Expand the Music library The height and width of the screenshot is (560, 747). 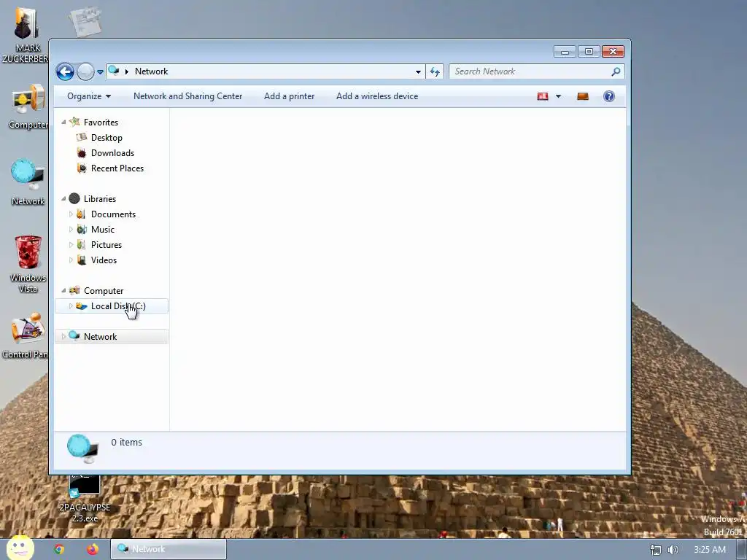pos(71,230)
